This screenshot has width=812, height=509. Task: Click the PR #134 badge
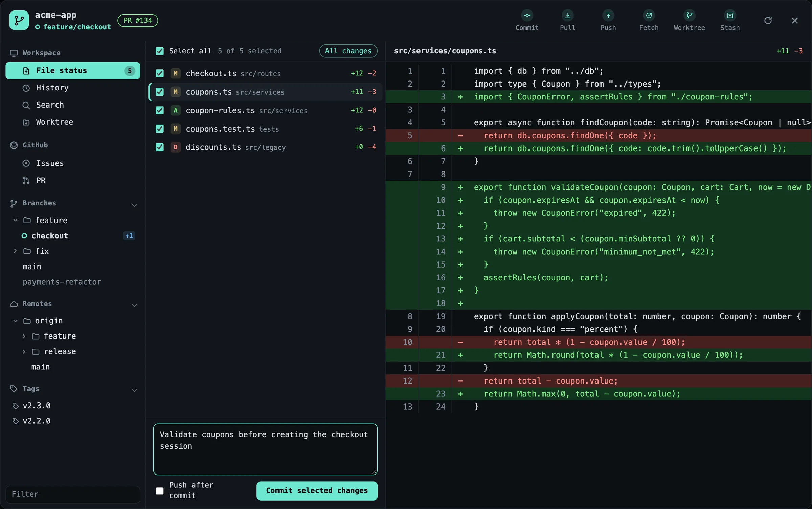[137, 20]
